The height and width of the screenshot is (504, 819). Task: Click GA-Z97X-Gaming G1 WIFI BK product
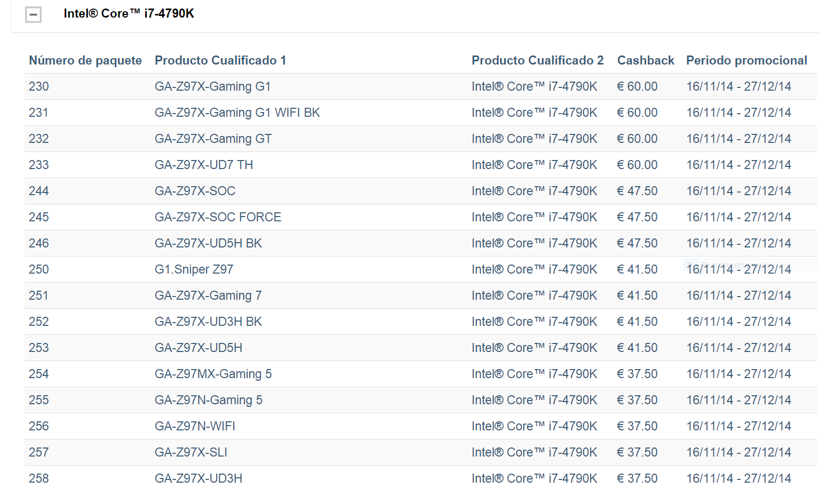tap(237, 113)
